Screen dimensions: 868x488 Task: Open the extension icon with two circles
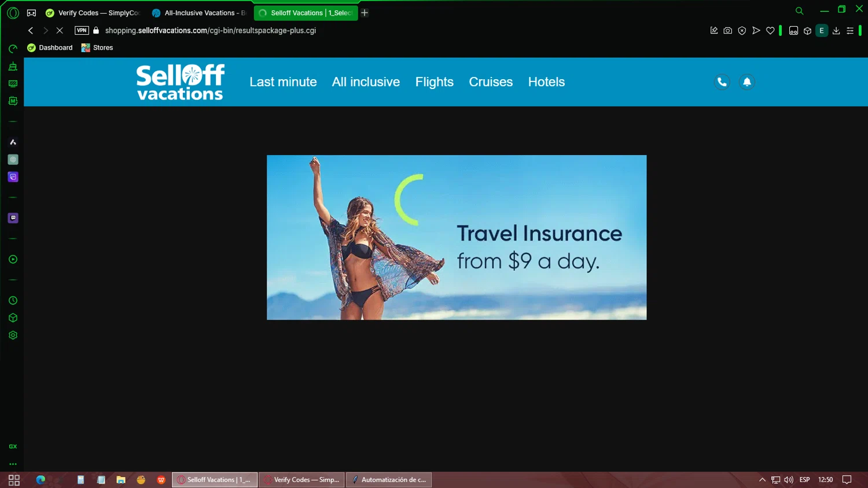[793, 31]
